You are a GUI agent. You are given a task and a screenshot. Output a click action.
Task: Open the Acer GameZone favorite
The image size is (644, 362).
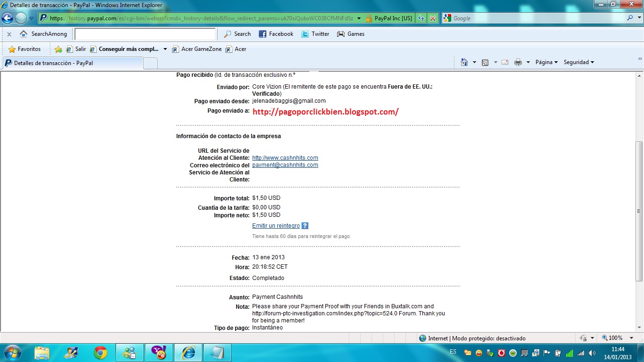pos(197,49)
